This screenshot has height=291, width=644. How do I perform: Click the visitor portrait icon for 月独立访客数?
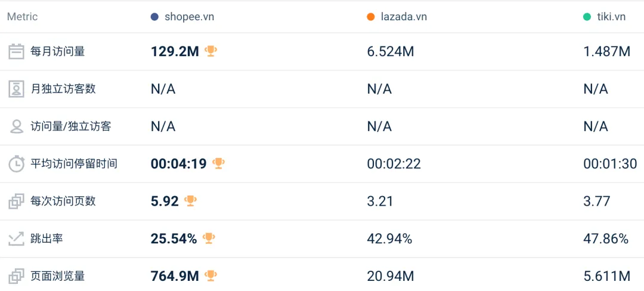[x=17, y=89]
